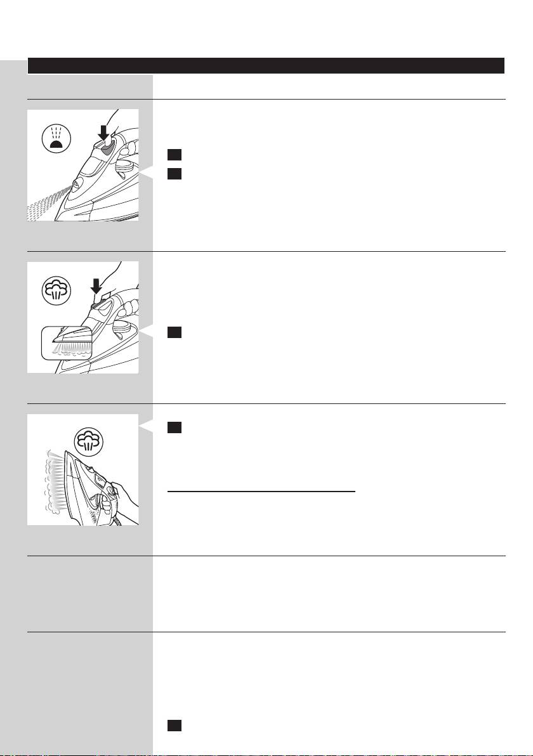
Task: Click the underlined rule in the vertical steam section
Action: pos(261,492)
